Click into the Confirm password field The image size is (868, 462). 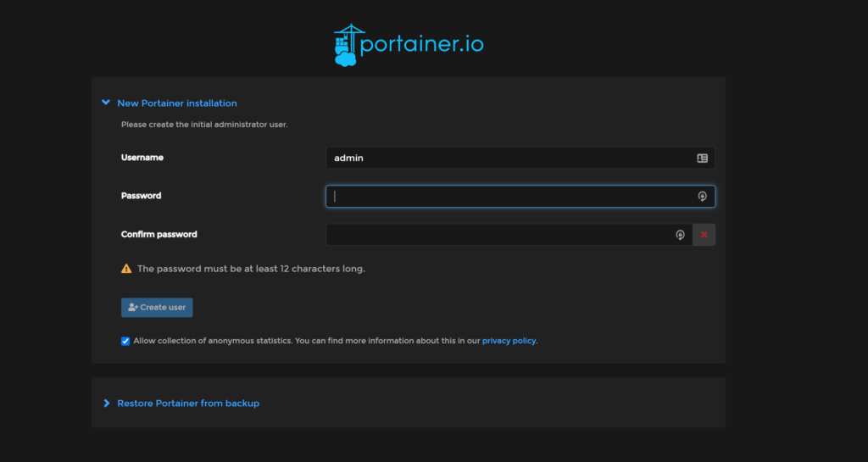[x=509, y=235]
